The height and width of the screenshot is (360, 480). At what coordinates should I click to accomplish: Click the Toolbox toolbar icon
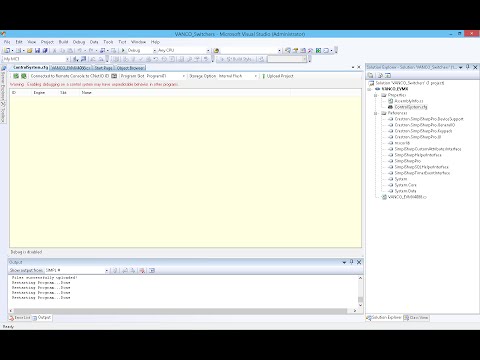click(x=311, y=50)
